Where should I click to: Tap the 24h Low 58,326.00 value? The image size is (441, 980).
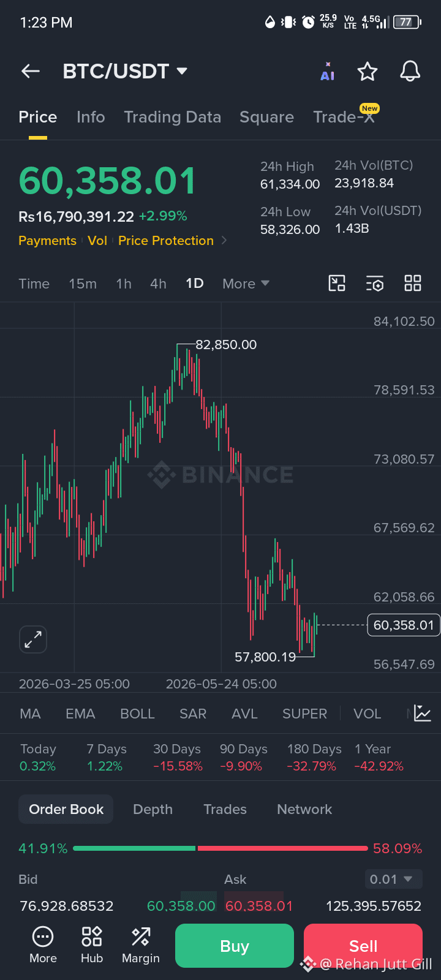(x=290, y=229)
